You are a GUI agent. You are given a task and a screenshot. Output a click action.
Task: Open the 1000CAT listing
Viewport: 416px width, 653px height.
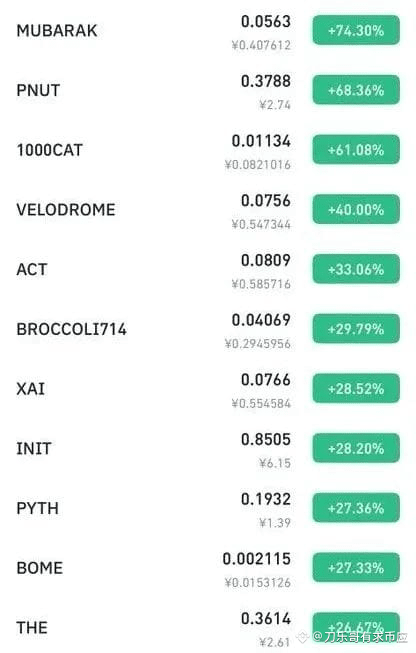208,150
